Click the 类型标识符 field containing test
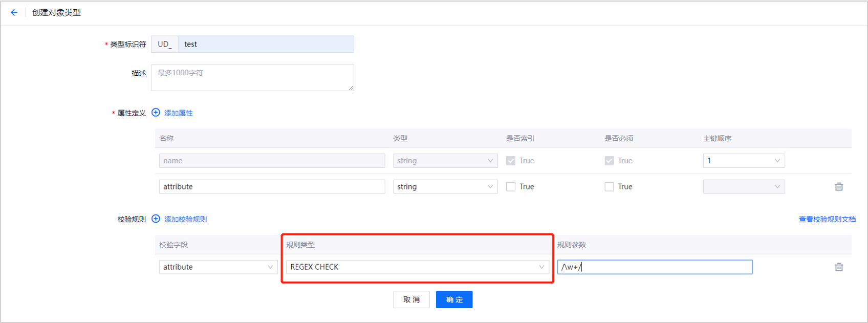 click(x=266, y=45)
